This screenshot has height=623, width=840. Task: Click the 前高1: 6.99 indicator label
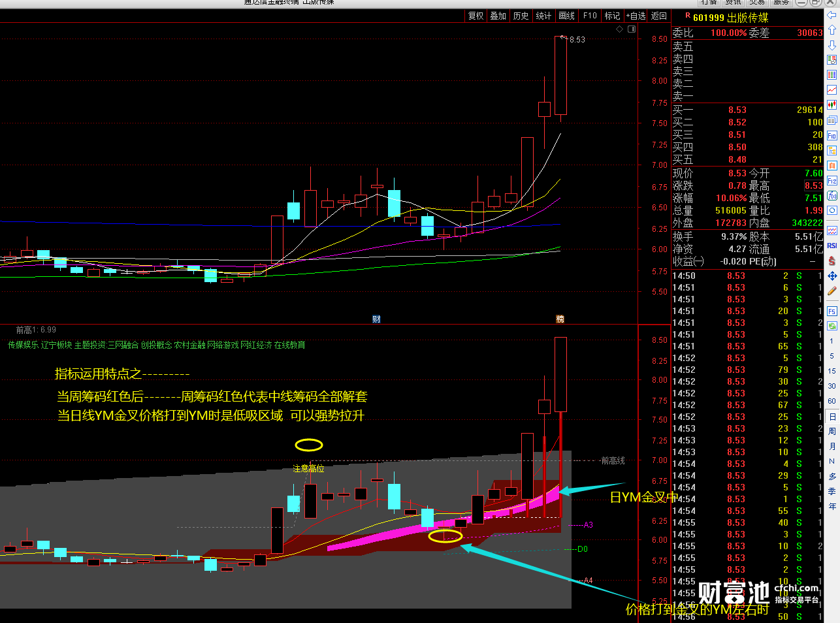point(36,330)
